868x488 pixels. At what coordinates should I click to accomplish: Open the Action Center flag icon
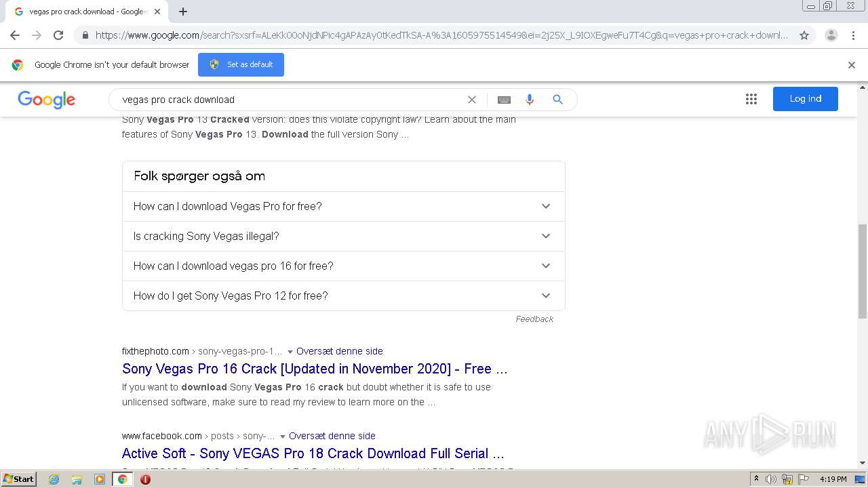click(x=803, y=479)
